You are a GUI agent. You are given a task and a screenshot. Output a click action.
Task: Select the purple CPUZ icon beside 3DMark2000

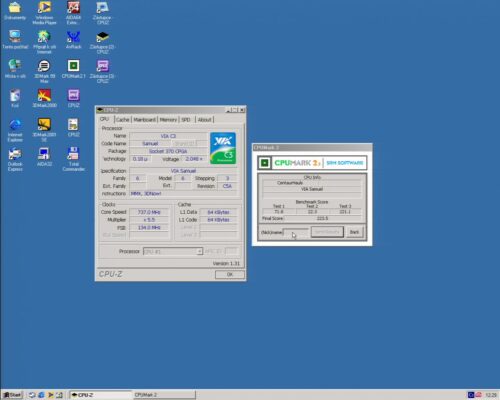[x=73, y=98]
